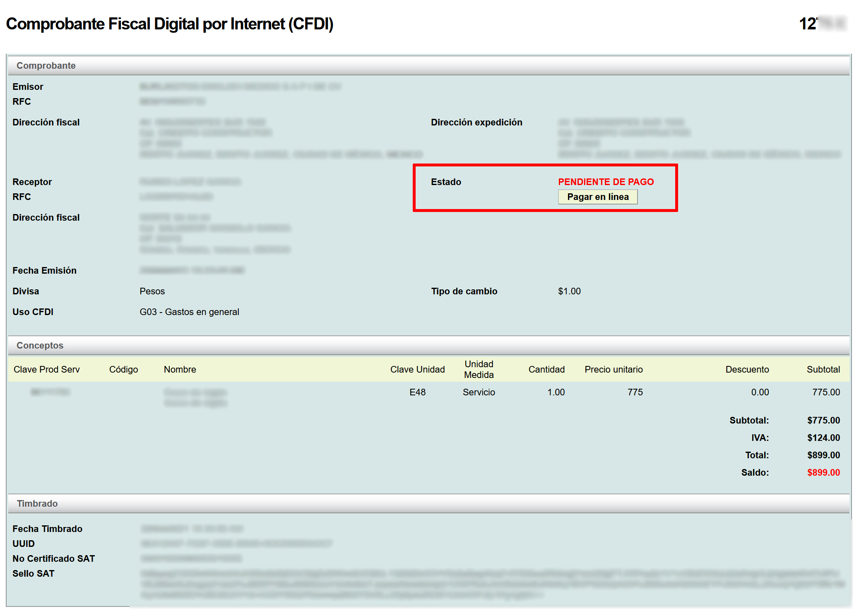This screenshot has width=859, height=616.
Task: Click the Pagar en línea button
Action: pyautogui.click(x=597, y=197)
